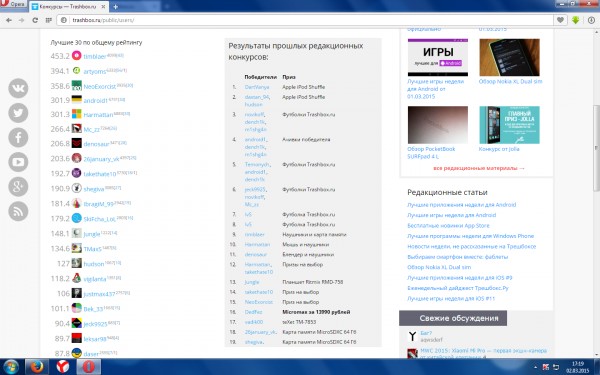
Task: Open the green download arrow icon
Action: coord(575,20)
